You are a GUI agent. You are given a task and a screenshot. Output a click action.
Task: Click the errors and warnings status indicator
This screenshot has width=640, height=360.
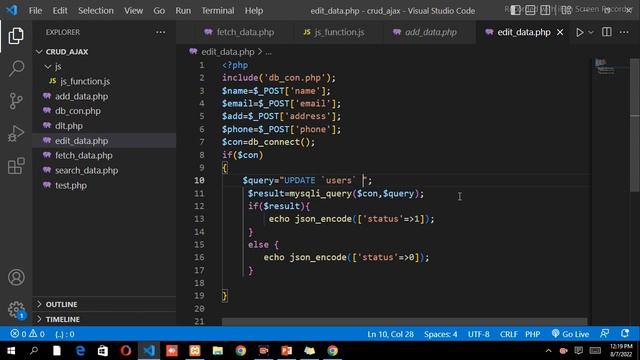(27, 334)
